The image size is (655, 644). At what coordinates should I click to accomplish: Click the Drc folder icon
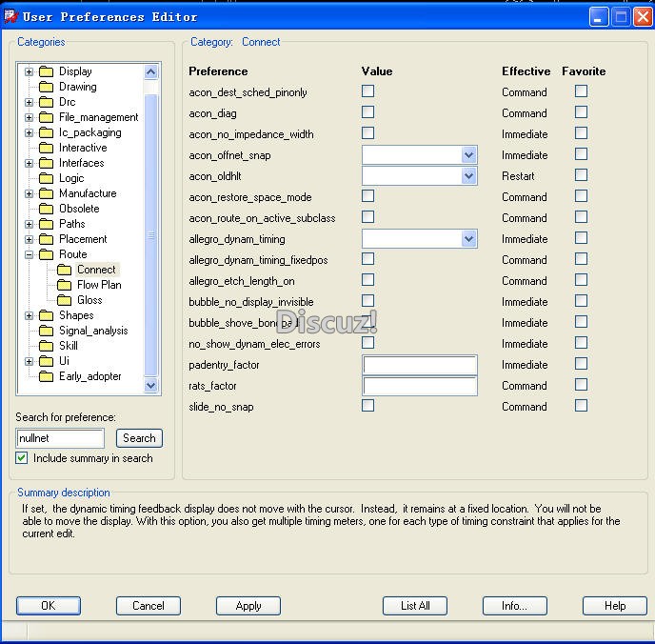tap(47, 102)
